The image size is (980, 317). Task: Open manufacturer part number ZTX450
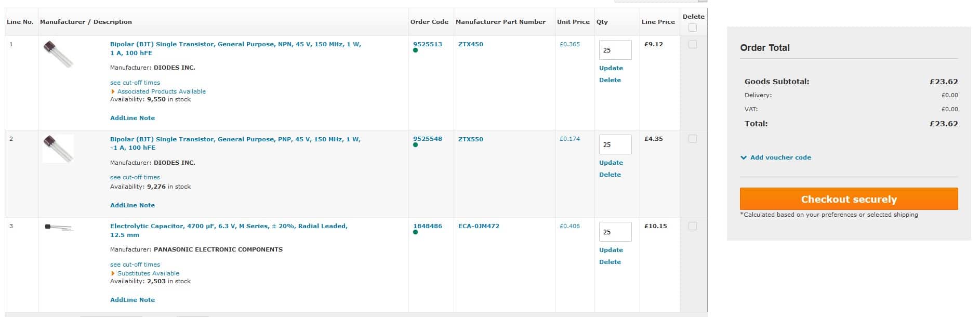(x=471, y=44)
